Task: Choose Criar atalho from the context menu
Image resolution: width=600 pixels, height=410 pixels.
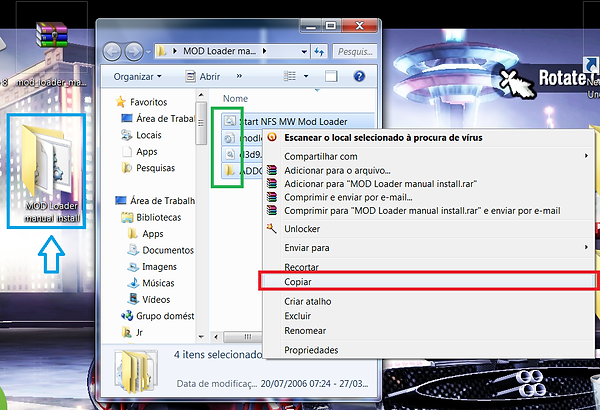Action: (429, 301)
